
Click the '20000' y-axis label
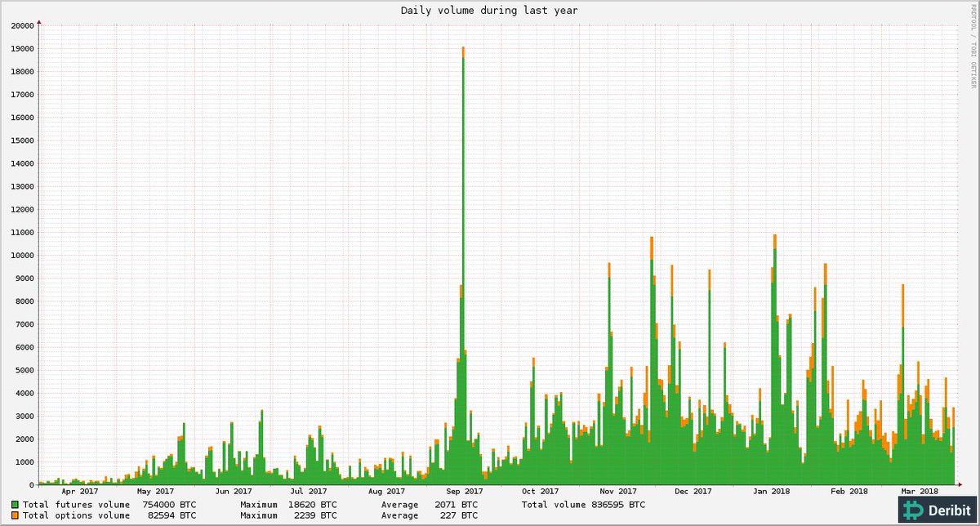[22, 25]
